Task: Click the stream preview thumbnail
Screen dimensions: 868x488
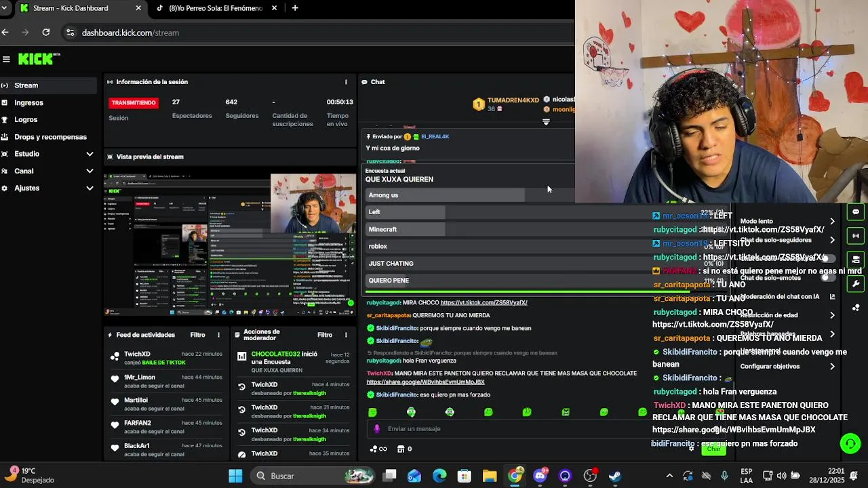Action: 230,245
